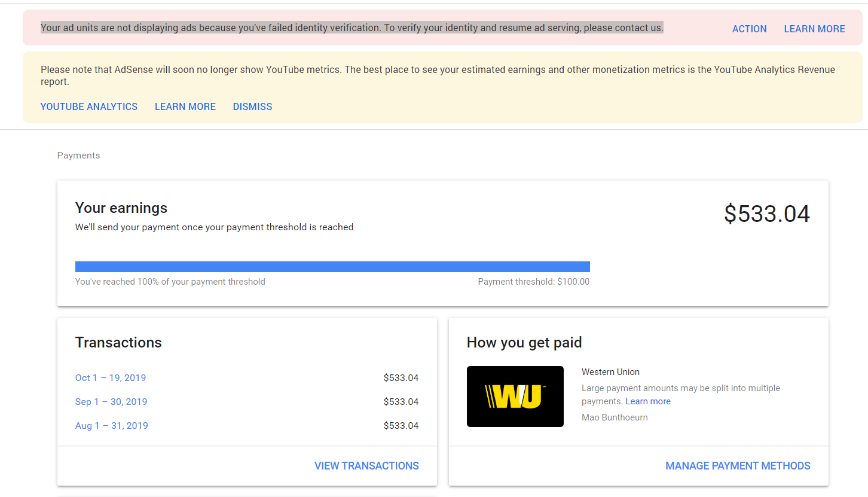Click the $533.04 amount for Oct 1 – 19
868x497 pixels.
click(401, 378)
